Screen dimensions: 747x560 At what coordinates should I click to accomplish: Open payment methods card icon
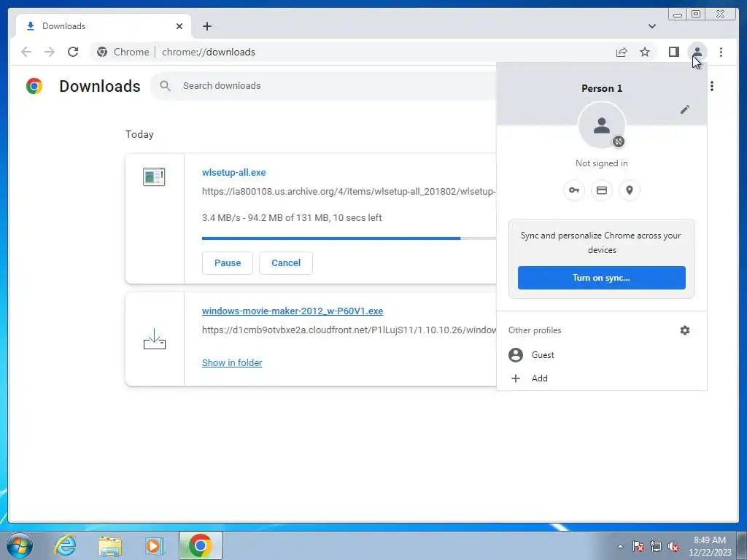[602, 190]
